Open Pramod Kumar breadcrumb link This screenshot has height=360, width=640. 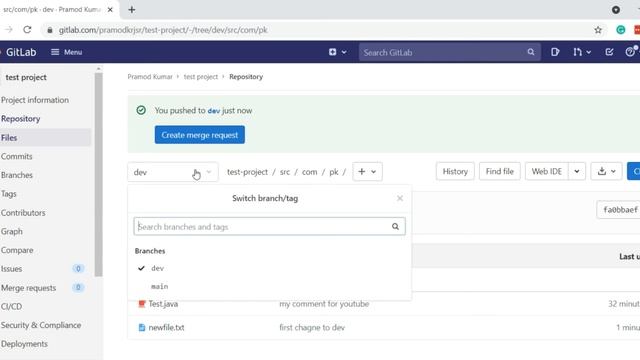(x=150, y=77)
